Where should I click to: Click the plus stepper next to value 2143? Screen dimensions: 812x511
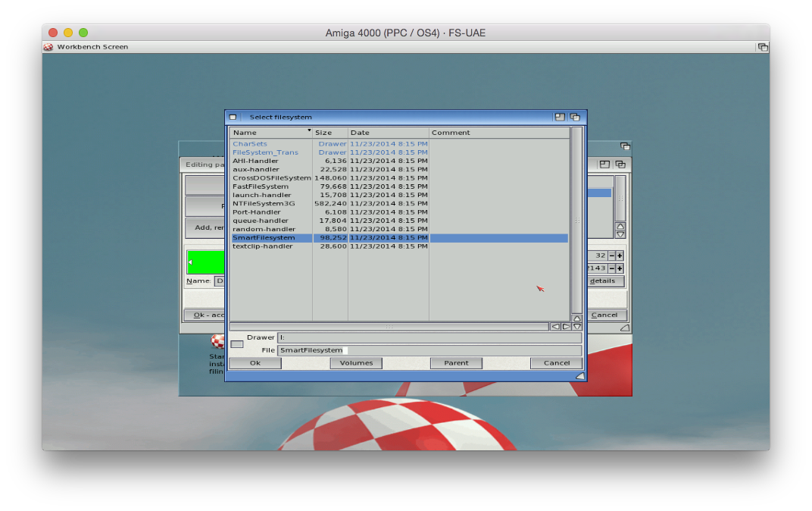point(620,268)
